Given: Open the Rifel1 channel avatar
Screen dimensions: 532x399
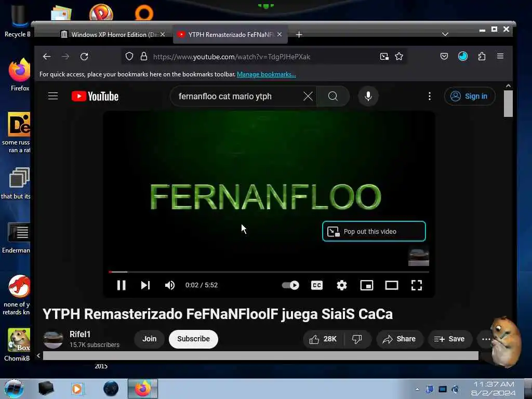Looking at the screenshot, I should (x=53, y=339).
